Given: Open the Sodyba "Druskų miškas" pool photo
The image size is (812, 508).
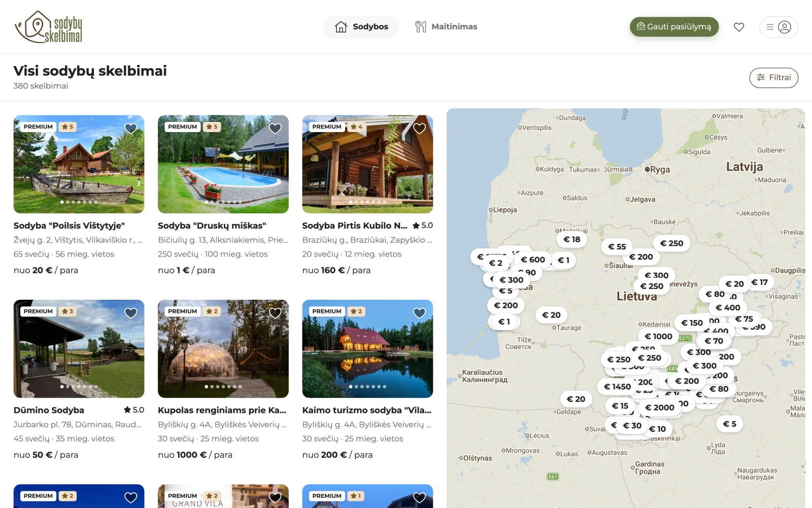Looking at the screenshot, I should [223, 164].
